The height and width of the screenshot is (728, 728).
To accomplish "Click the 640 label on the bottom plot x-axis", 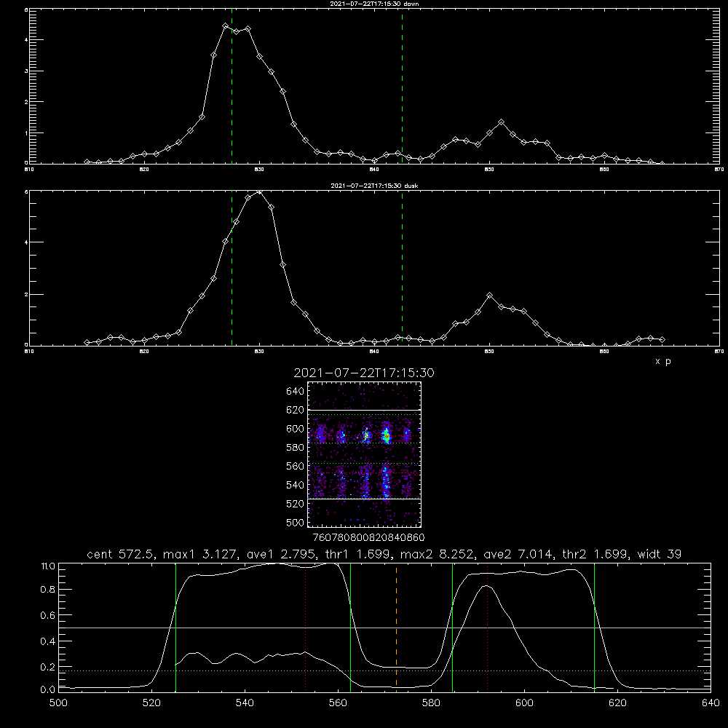I will (x=711, y=703).
